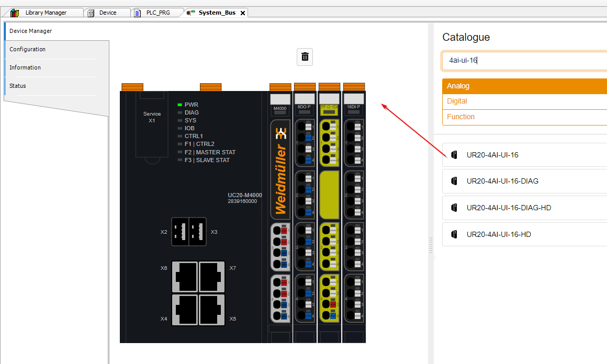Click module icon beside UR20-4AI-UI-16-DIAG

455,181
